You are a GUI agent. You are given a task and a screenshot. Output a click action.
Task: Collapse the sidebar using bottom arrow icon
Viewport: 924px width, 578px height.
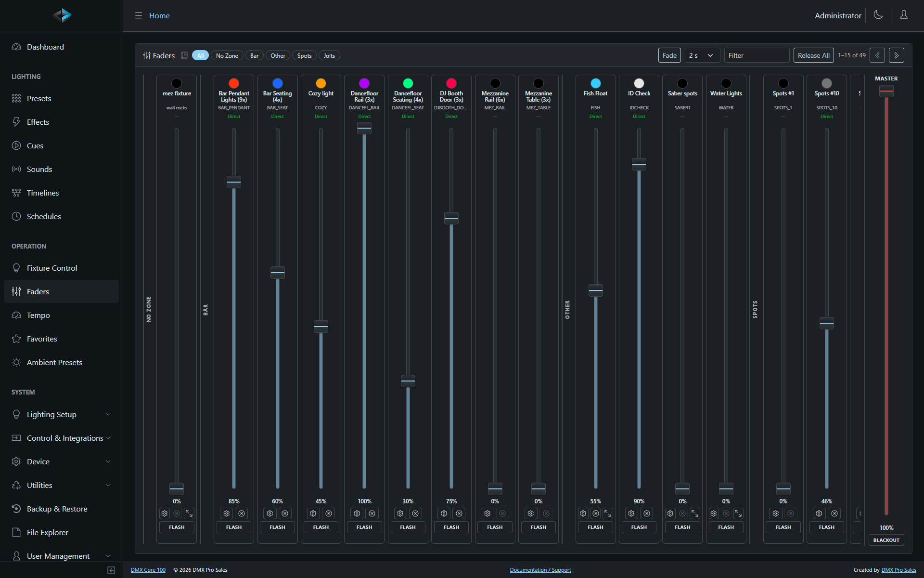click(x=111, y=570)
